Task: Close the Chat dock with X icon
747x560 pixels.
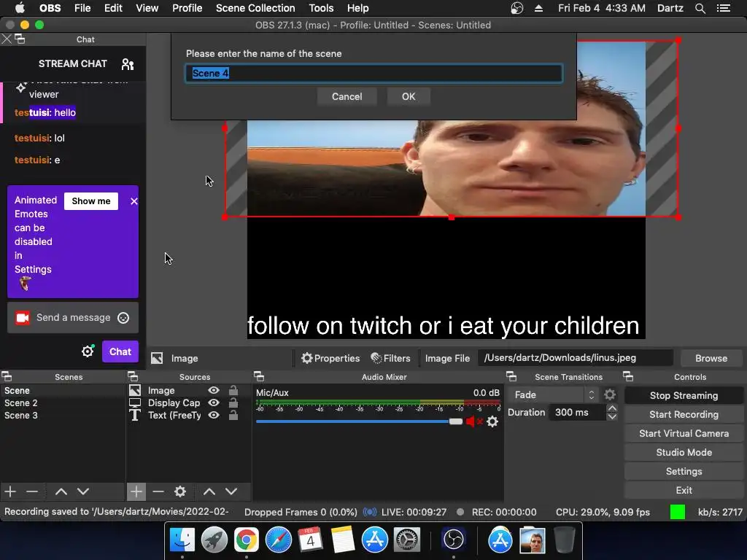Action: [7, 39]
